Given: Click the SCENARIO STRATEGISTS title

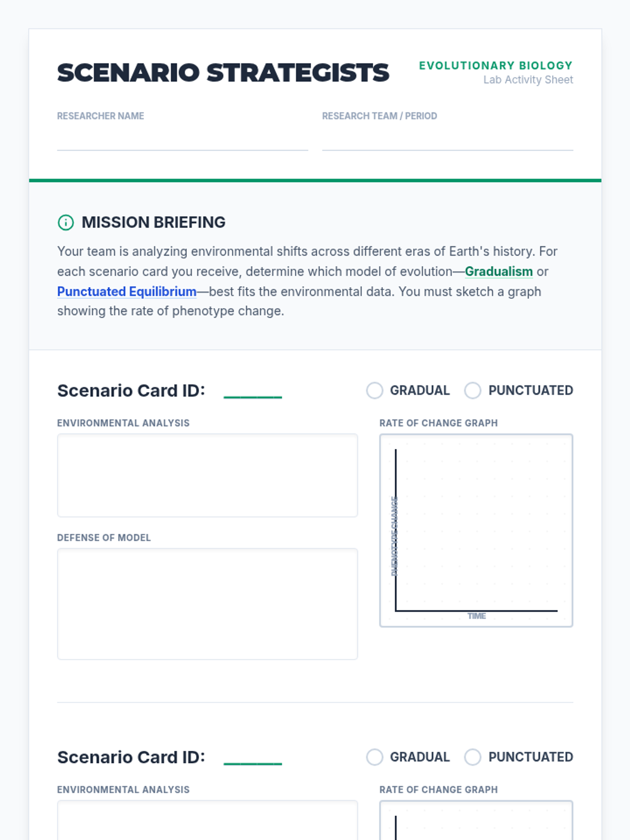Looking at the screenshot, I should (223, 72).
